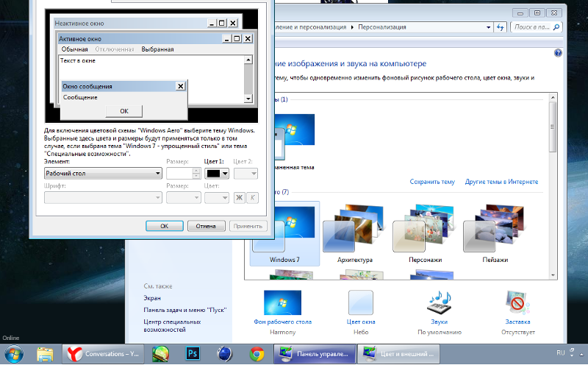Image resolution: width=588 pixels, height=365 pixels.
Task: Click scroll down arrow in themes list
Action: coord(553,275)
